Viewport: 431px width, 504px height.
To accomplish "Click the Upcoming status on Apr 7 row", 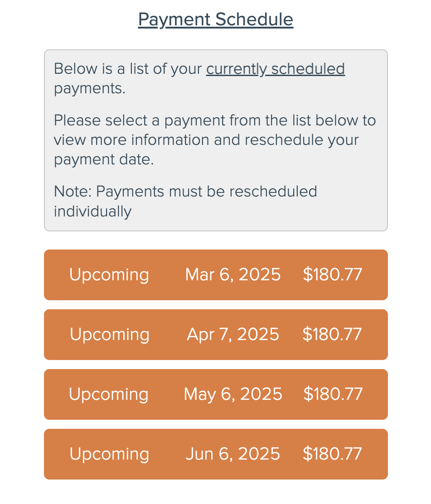I will (x=109, y=335).
